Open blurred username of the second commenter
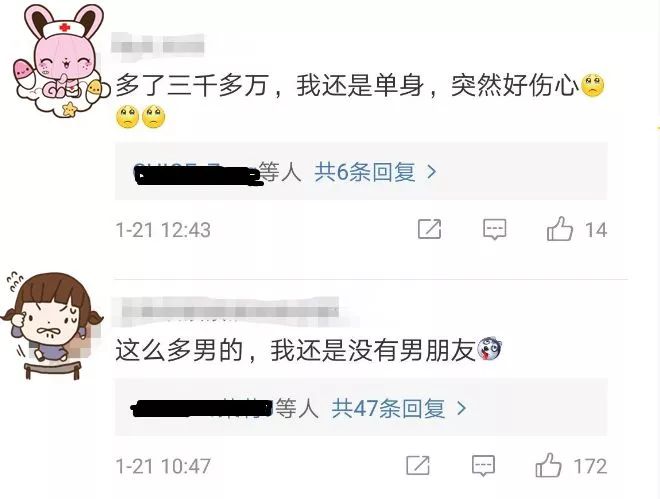 point(231,312)
